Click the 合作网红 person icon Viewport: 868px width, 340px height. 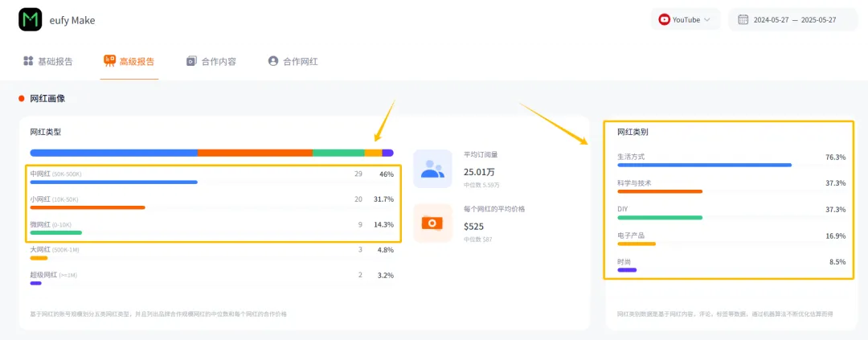[273, 61]
